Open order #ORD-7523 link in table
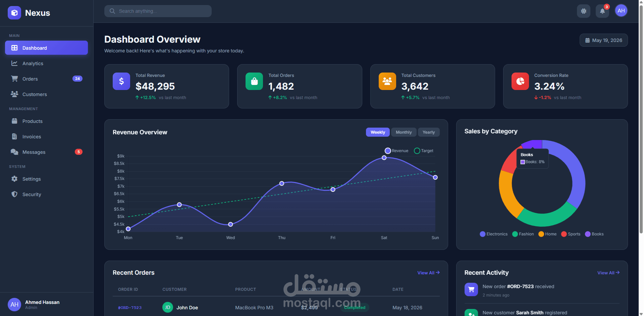Screen dimensions: 644x316 130,308
